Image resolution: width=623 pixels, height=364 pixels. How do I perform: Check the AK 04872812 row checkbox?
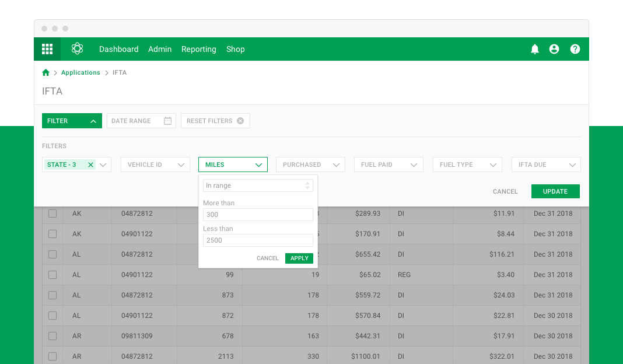coord(52,213)
